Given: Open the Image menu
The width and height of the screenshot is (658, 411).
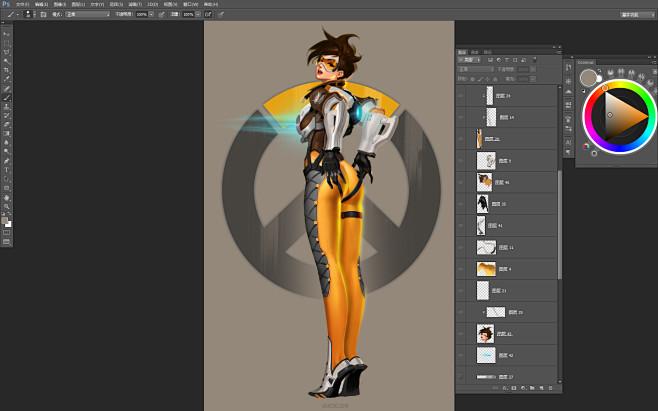Looking at the screenshot, I should [x=60, y=4].
